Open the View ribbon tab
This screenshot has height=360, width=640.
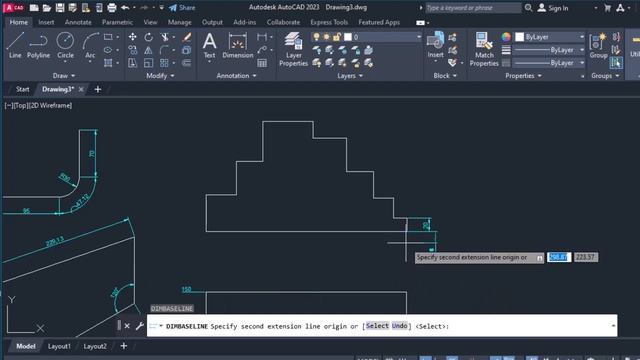pos(150,22)
